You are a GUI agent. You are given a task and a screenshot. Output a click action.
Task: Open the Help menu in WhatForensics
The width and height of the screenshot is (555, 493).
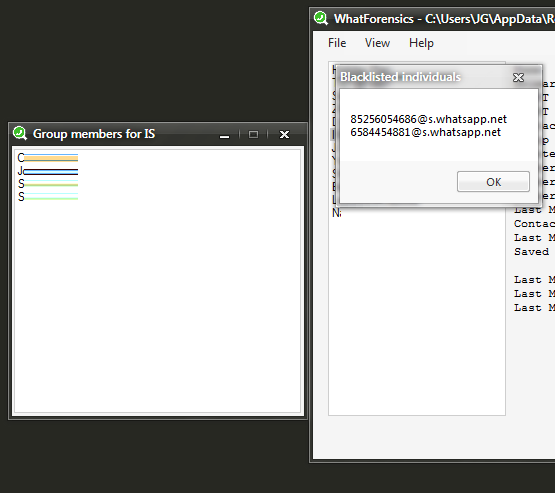[x=421, y=43]
